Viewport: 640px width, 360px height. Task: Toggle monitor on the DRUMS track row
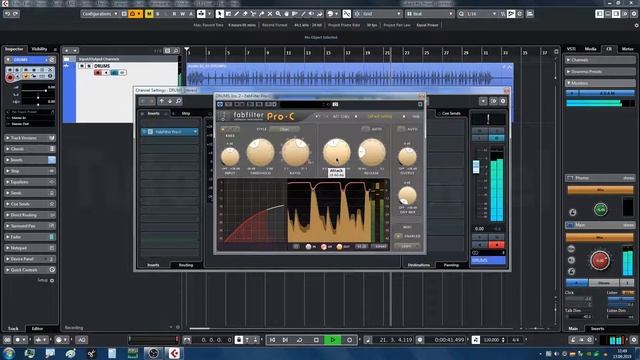[106, 73]
